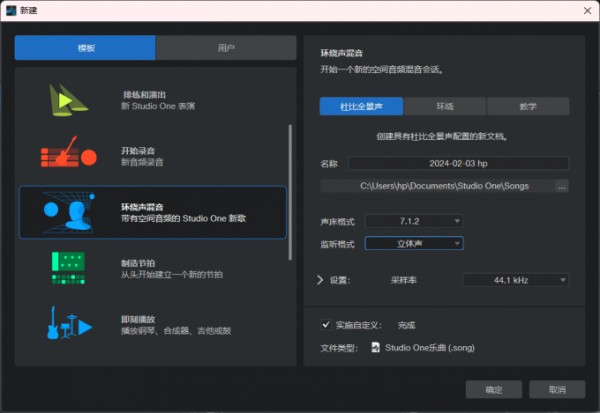This screenshot has height=413, width=600.
Task: Click the Songs folder path field
Action: (x=438, y=186)
